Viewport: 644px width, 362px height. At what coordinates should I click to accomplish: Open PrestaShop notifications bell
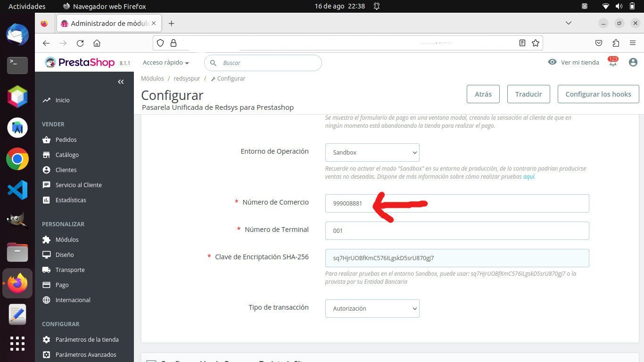pyautogui.click(x=613, y=62)
